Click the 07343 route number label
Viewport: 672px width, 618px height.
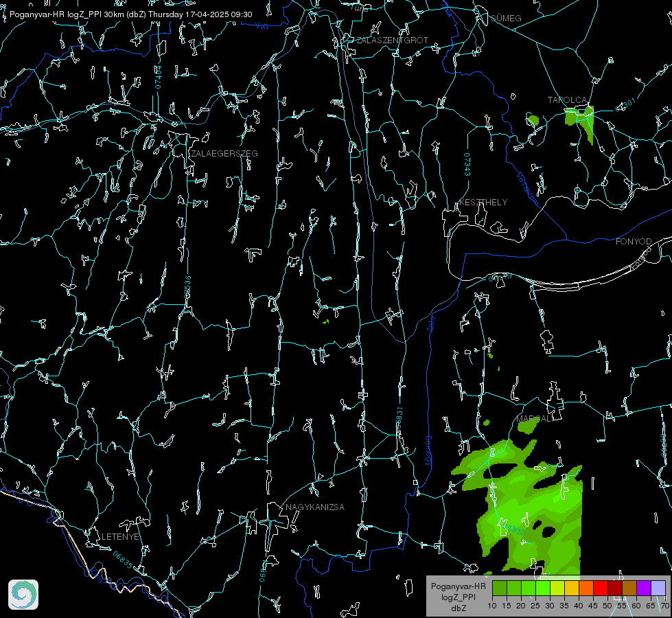[x=467, y=165]
